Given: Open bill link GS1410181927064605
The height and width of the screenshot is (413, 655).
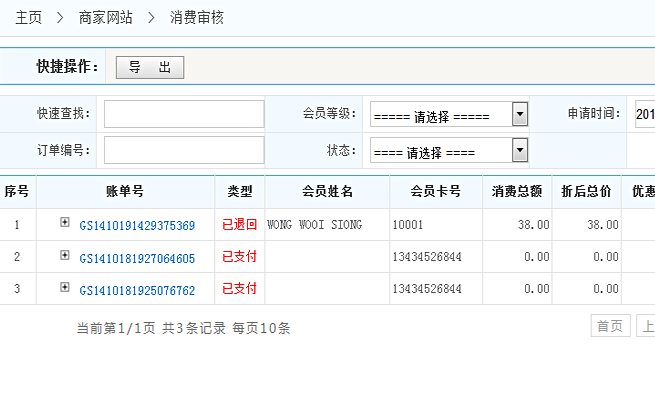Looking at the screenshot, I should point(137,257).
